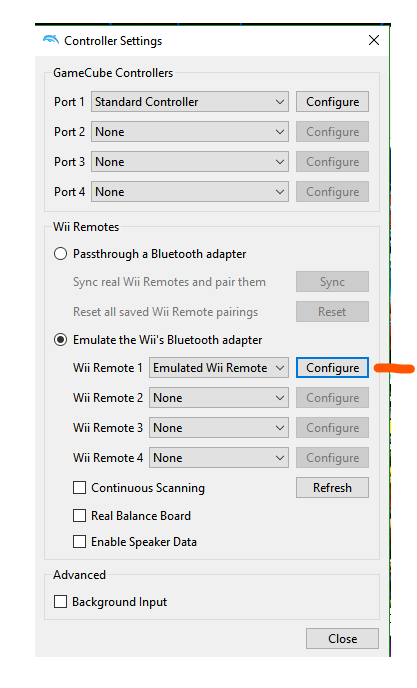Select Emulate the Wii's Bluetooth adapter
This screenshot has width=417, height=688.
pyautogui.click(x=60, y=340)
